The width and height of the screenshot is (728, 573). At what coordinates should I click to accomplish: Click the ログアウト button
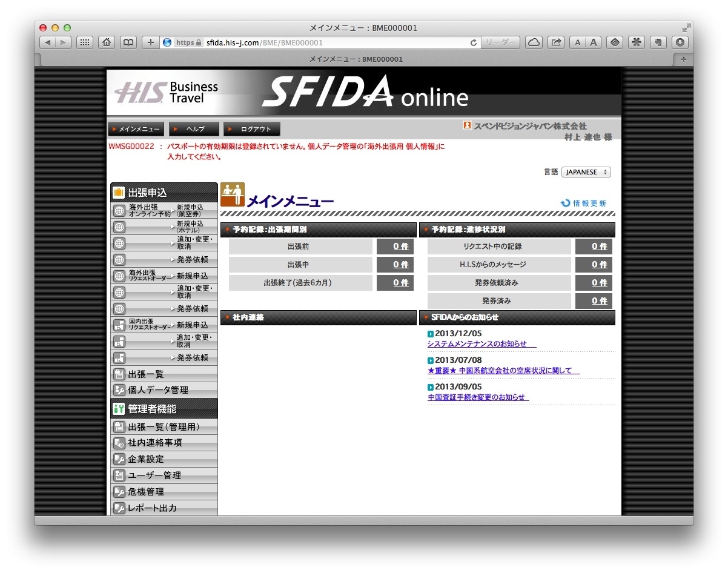(251, 129)
